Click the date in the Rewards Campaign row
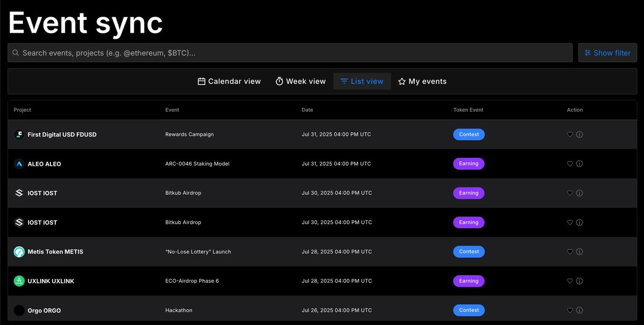The image size is (644, 325). [x=336, y=134]
